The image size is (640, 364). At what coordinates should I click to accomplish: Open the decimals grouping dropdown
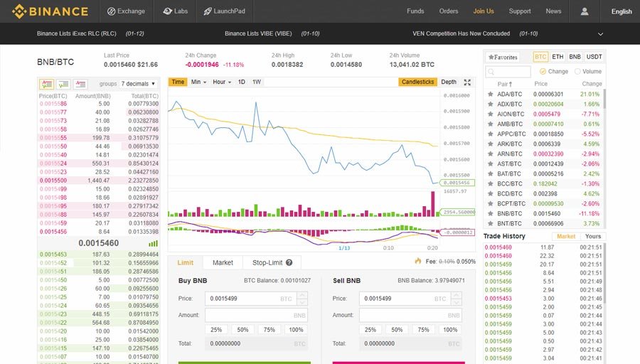[x=138, y=84]
